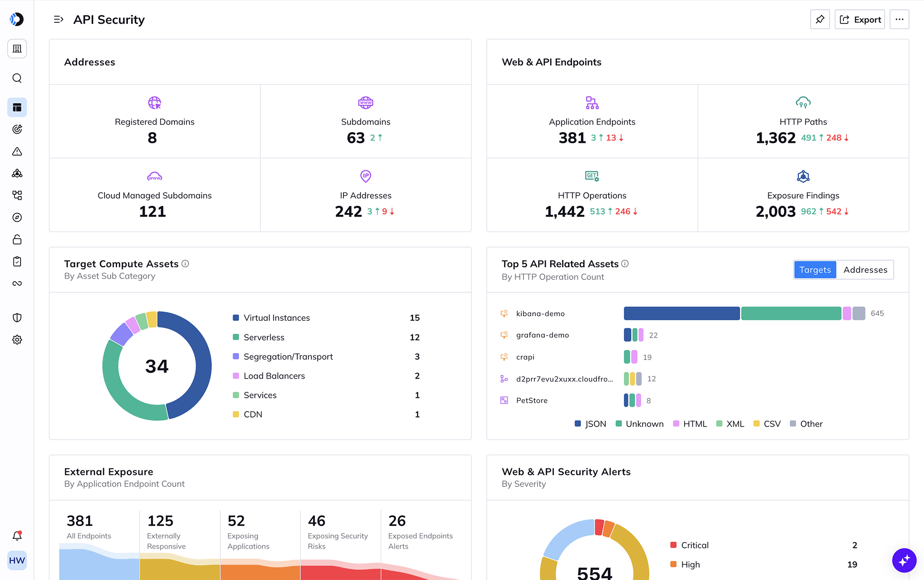The image size is (924, 580).
Task: Toggle the Unknown legend item
Action: [639, 424]
